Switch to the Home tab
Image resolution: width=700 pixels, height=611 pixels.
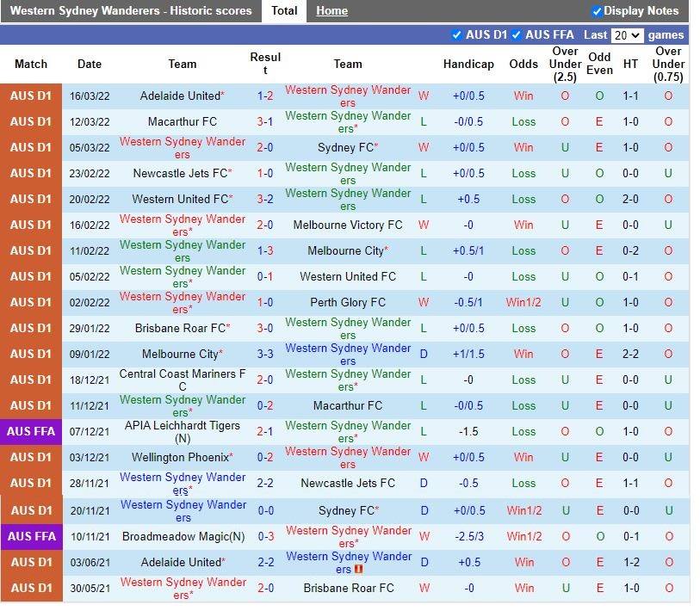pos(331,11)
